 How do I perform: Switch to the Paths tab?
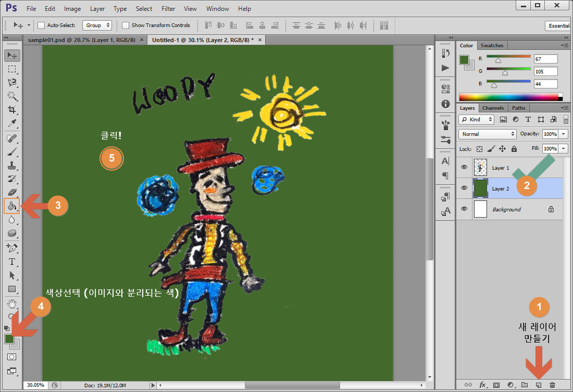518,108
